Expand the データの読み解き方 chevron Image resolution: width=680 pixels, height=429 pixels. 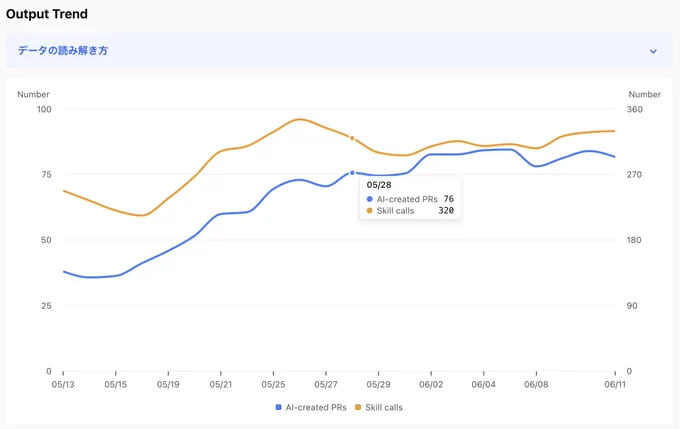[x=653, y=51]
